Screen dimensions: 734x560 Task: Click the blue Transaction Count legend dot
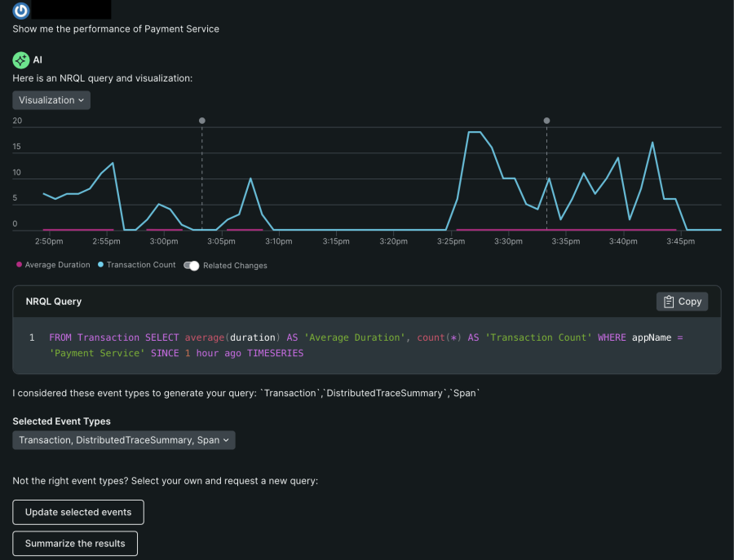coord(100,265)
